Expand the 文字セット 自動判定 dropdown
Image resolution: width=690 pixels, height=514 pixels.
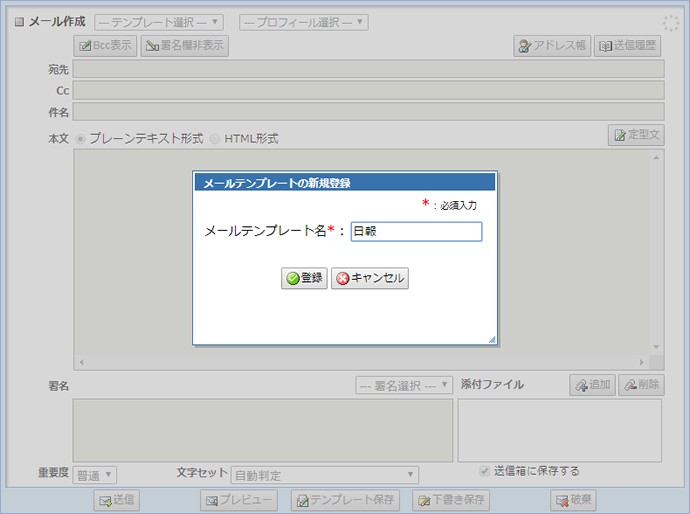(x=325, y=475)
